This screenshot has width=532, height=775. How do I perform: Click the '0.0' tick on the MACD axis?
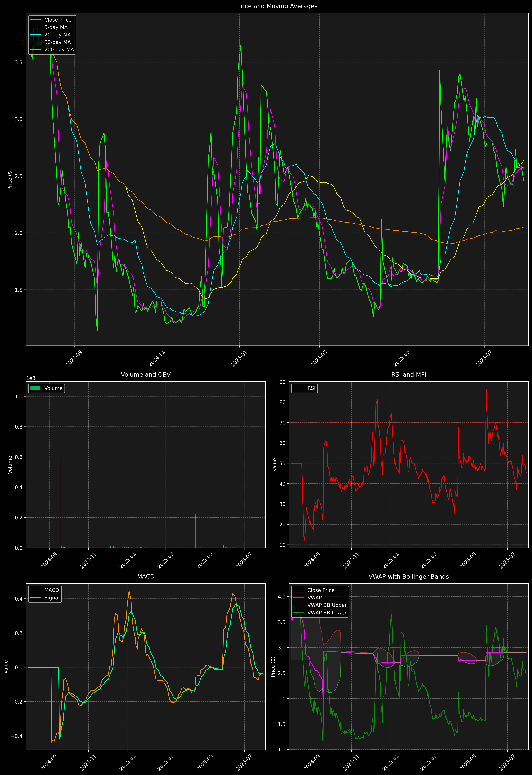pyautogui.click(x=19, y=667)
